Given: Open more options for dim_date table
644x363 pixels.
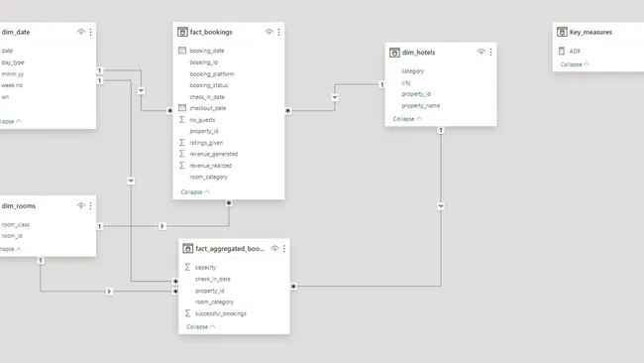Looking at the screenshot, I should (x=90, y=32).
